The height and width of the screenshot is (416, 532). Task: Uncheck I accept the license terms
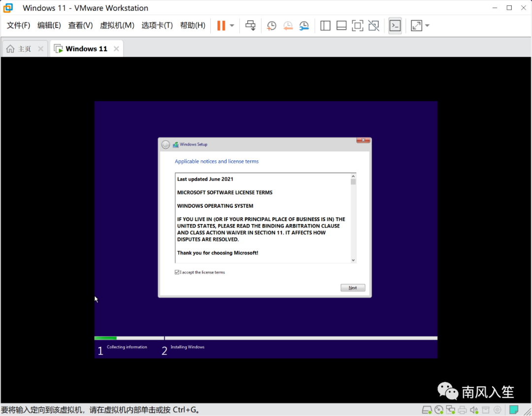coord(177,272)
